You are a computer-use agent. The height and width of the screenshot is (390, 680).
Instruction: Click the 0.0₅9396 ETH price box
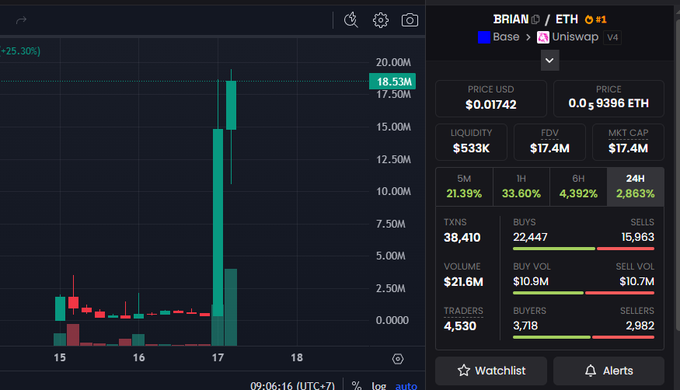tap(608, 98)
